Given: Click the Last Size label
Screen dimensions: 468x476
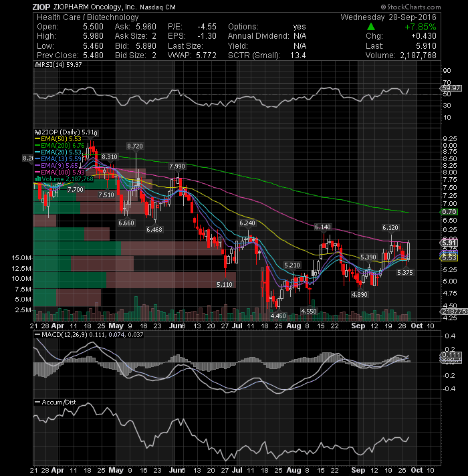Looking at the screenshot, I should pyautogui.click(x=185, y=46).
